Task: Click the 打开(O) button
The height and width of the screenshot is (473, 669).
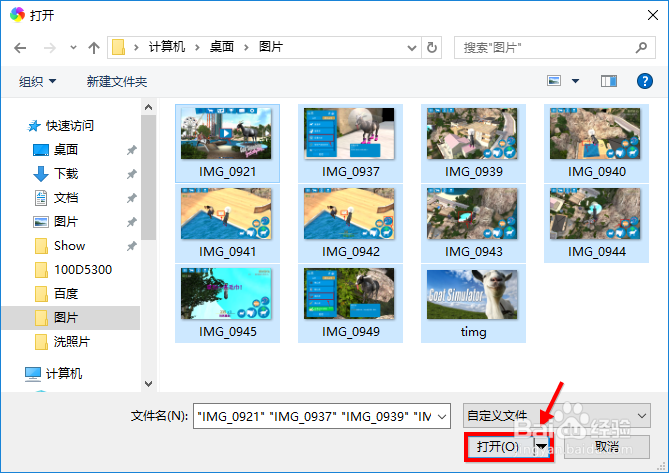Action: point(498,447)
